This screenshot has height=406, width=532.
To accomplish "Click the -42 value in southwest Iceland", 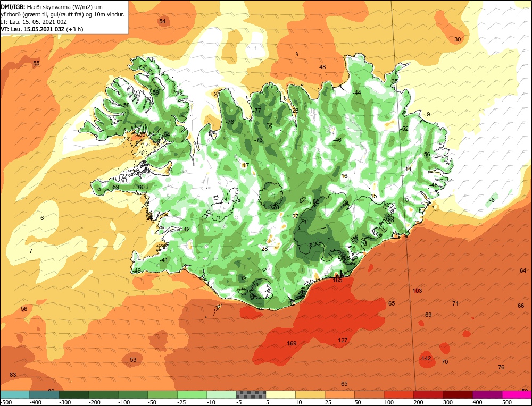I will click(185, 229).
